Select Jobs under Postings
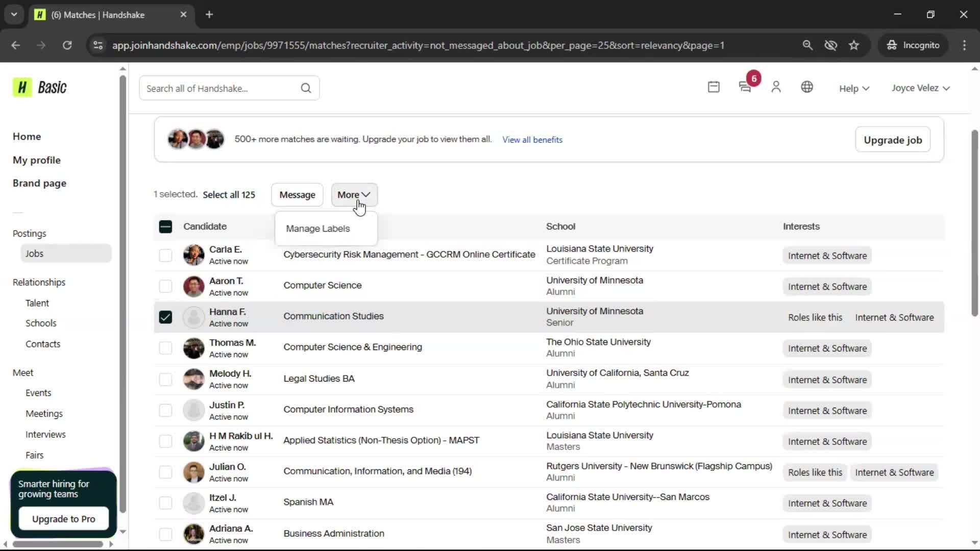980x551 pixels. pyautogui.click(x=65, y=254)
